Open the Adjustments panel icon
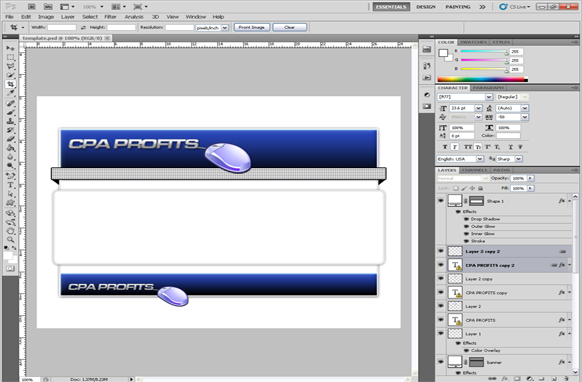The image size is (582, 382). pyautogui.click(x=427, y=95)
